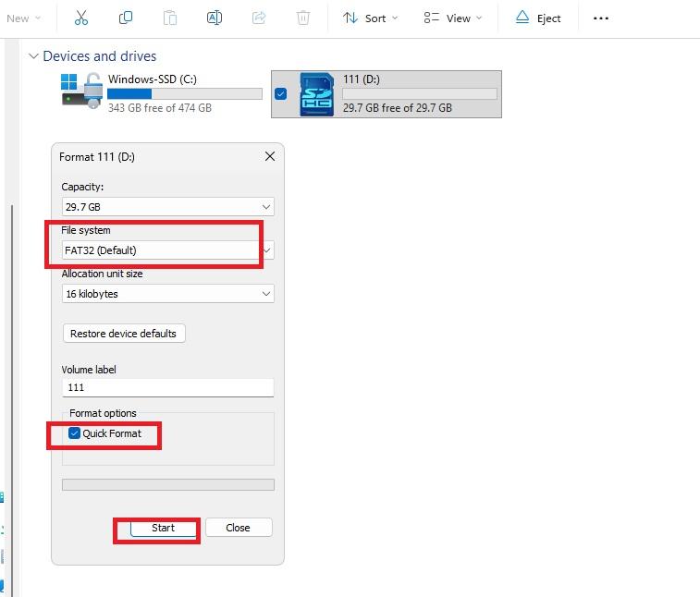Uncheck the Quick Format checkbox
Viewport: 700px width, 597px height.
[75, 433]
